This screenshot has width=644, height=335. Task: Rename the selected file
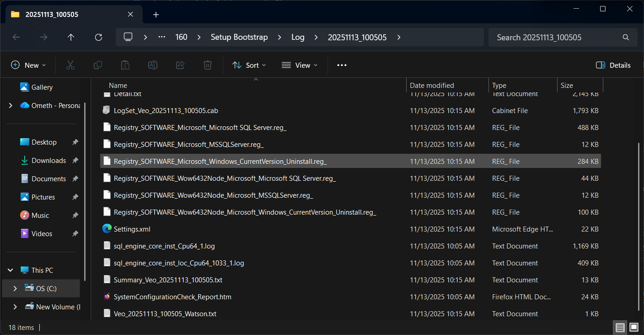pos(152,65)
